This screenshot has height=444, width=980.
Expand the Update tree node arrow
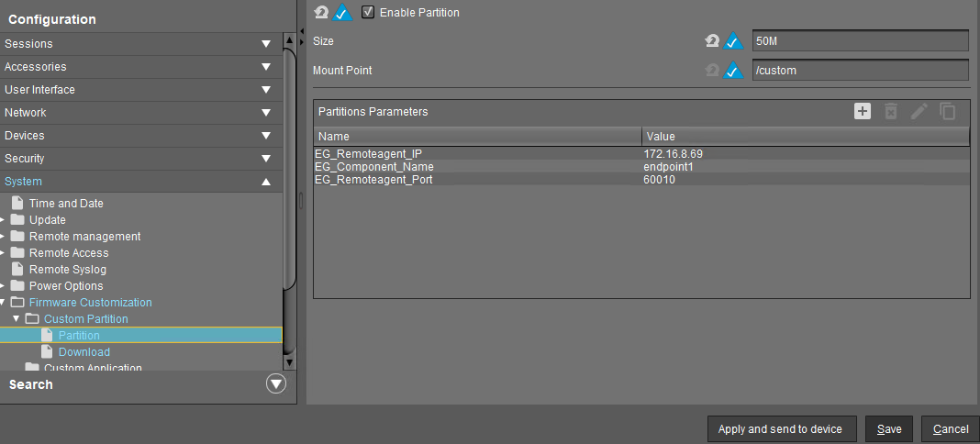coord(3,220)
